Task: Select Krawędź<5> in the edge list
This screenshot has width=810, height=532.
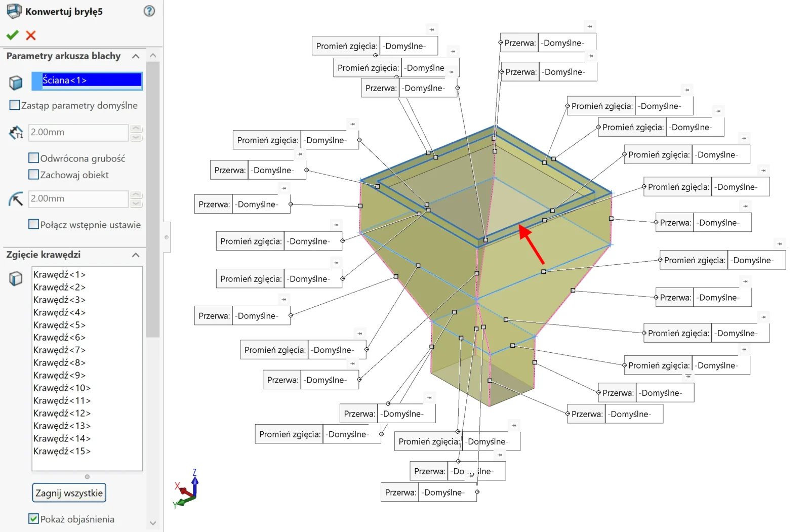Action: click(x=59, y=325)
